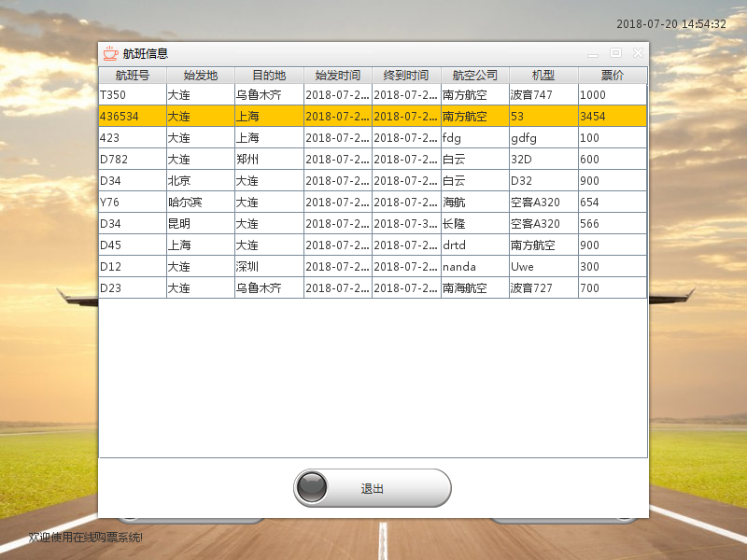
Task: Click price cell 300
Action: coord(613,266)
